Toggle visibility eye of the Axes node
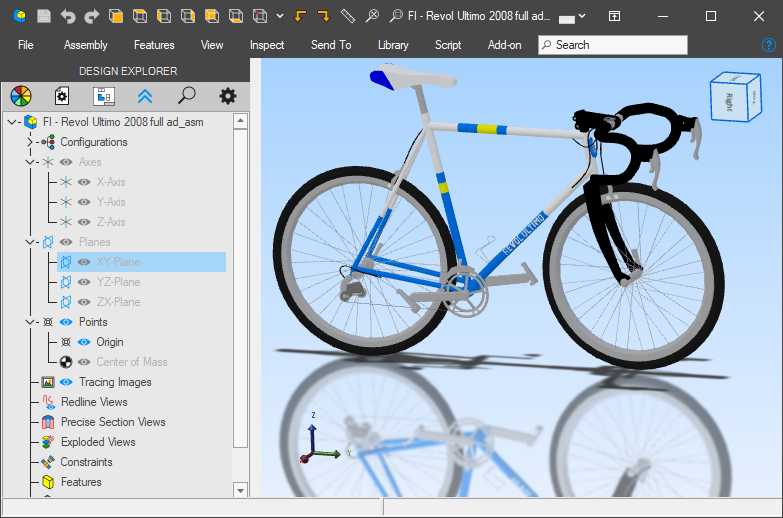Image resolution: width=783 pixels, height=518 pixels. click(66, 162)
